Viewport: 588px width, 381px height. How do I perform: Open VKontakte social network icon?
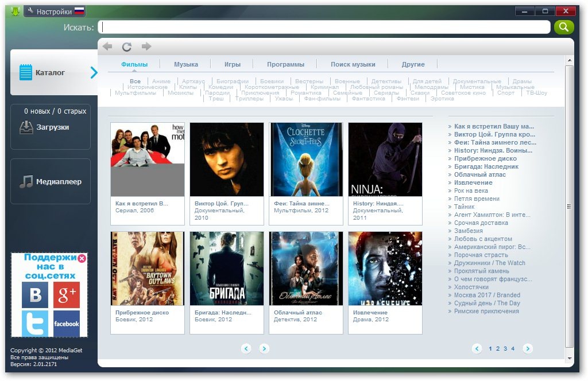[34, 295]
